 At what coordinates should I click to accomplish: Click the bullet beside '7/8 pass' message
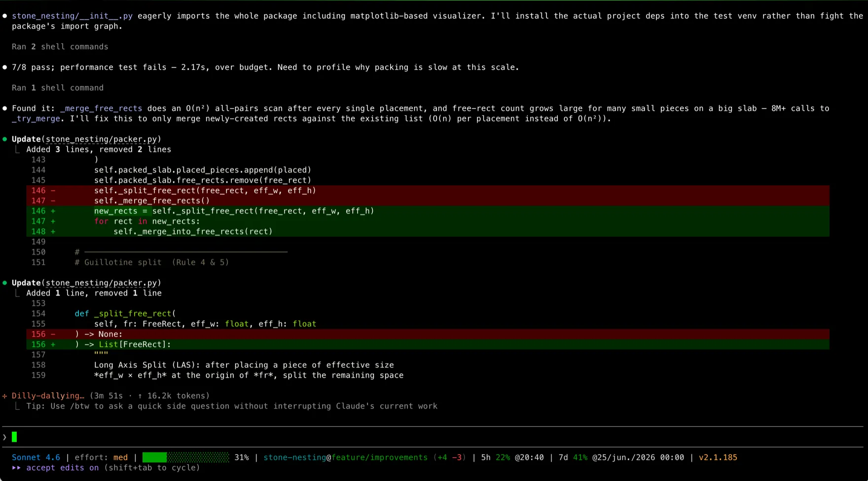click(x=5, y=68)
